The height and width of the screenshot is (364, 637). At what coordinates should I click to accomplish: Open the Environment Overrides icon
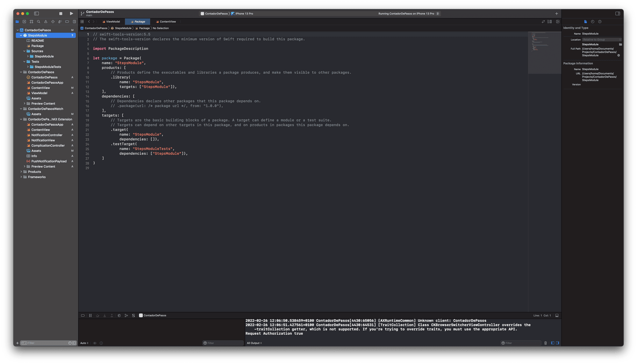pos(133,316)
